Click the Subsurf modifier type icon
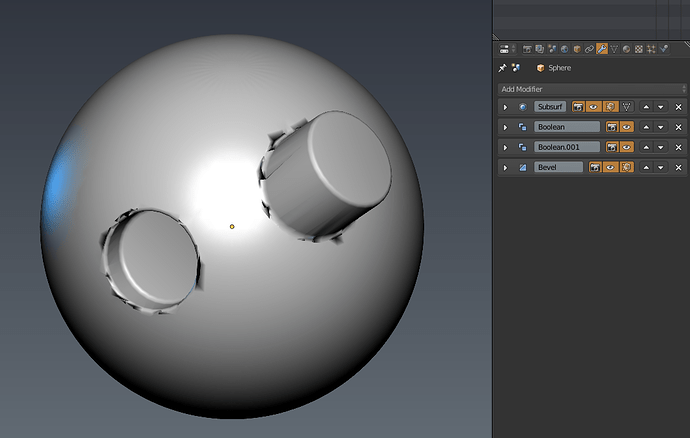This screenshot has width=690, height=438. 523,107
